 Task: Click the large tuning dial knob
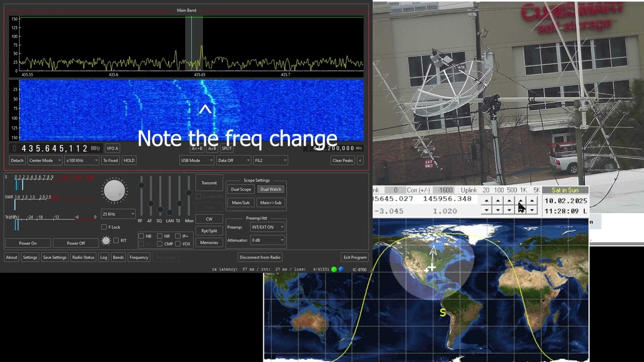point(115,191)
